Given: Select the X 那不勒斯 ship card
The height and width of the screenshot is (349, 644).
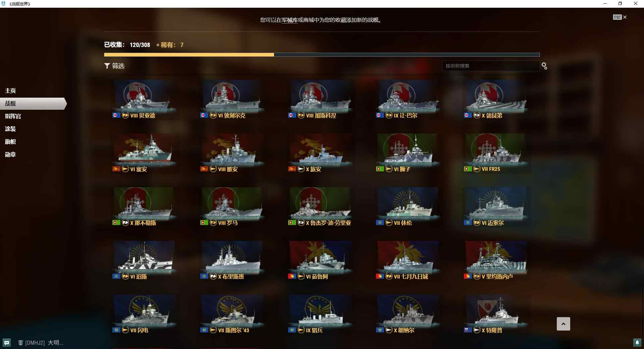Looking at the screenshot, I should click(x=144, y=207).
